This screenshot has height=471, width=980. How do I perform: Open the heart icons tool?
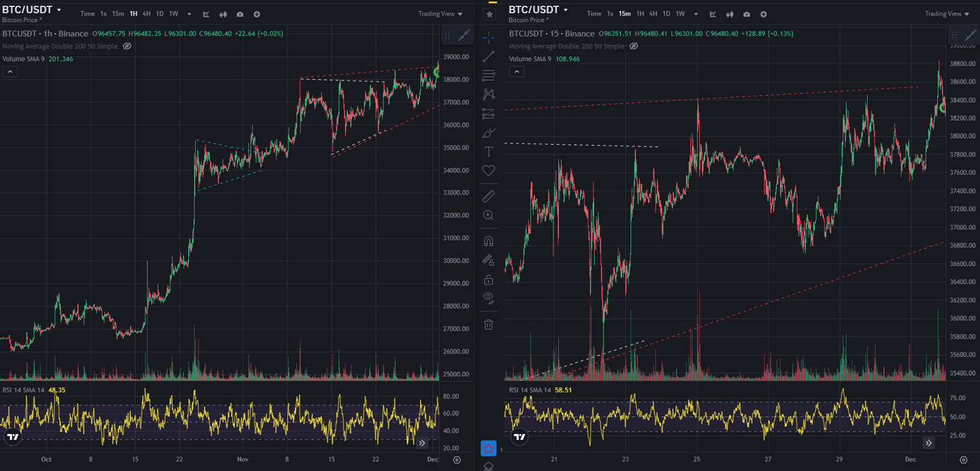pyautogui.click(x=488, y=171)
